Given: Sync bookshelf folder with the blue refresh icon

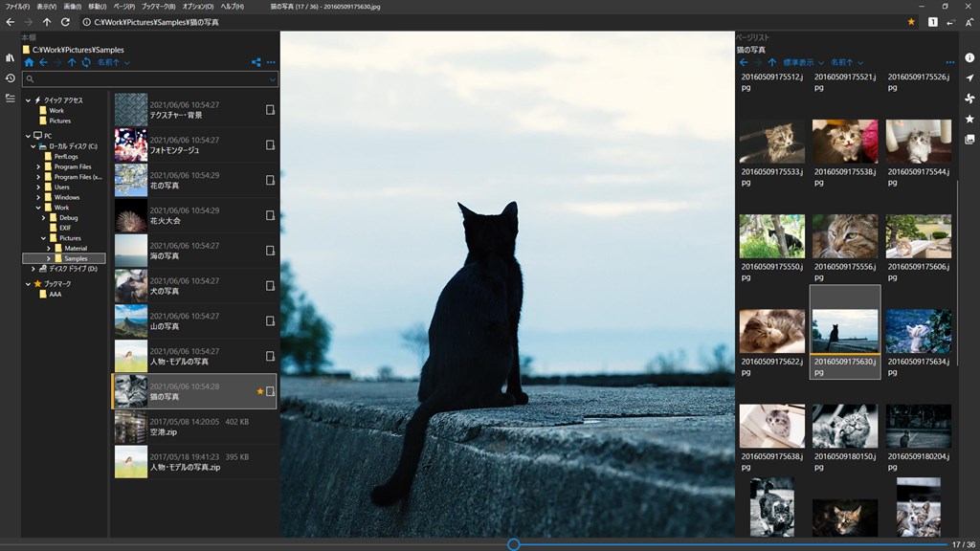Looking at the screenshot, I should [86, 62].
